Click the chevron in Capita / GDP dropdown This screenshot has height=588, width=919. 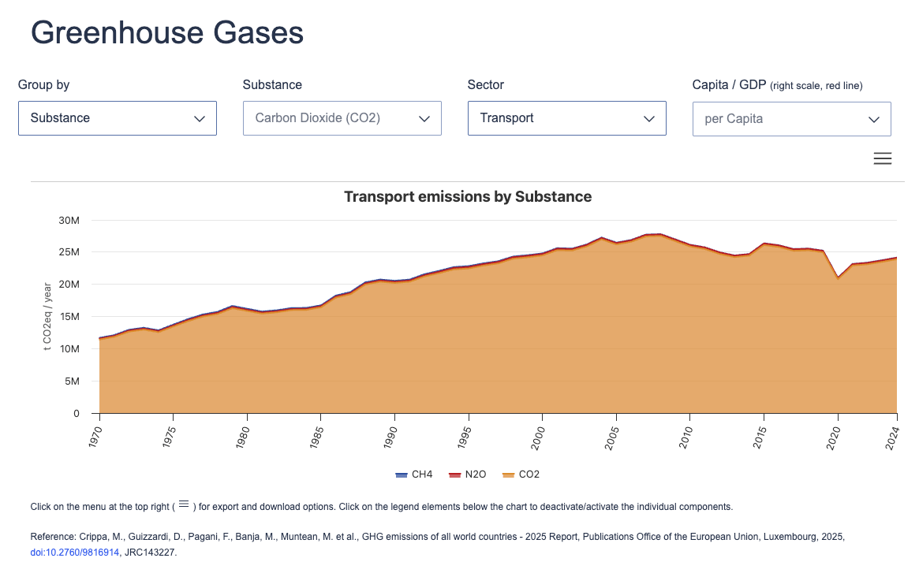pyautogui.click(x=874, y=120)
